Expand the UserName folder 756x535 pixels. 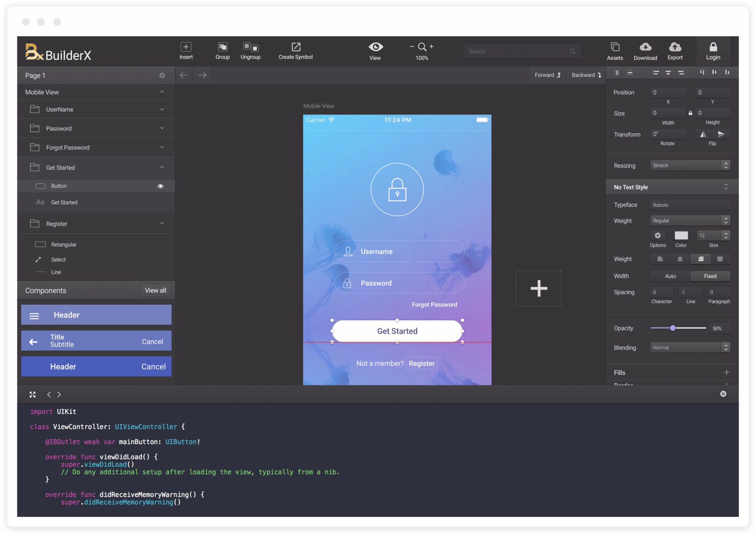(x=162, y=109)
